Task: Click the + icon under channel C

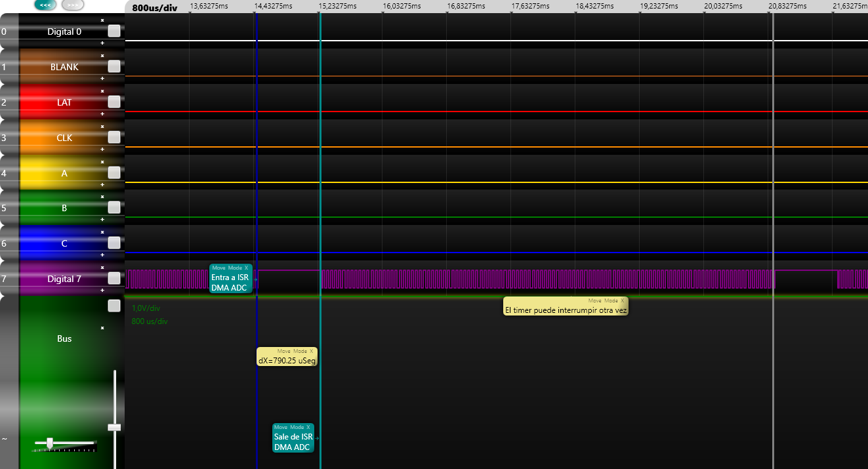Action: [x=102, y=255]
